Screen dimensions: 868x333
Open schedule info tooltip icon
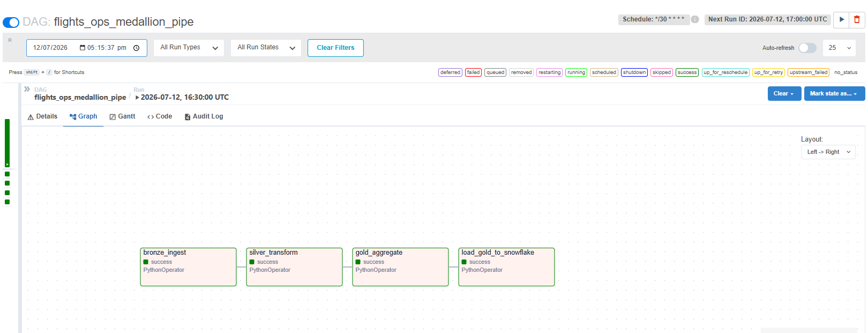click(x=695, y=19)
